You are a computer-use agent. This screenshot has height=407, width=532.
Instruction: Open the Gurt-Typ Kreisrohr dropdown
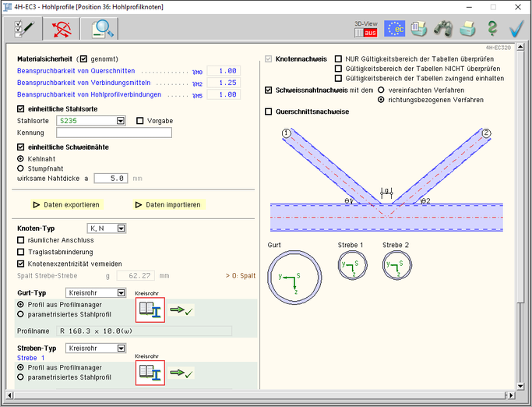120,292
